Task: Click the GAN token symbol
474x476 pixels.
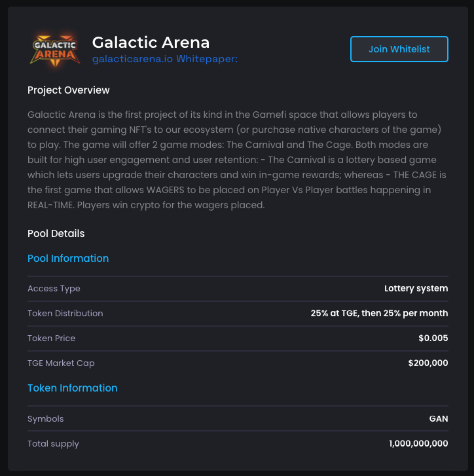Action: (x=438, y=418)
